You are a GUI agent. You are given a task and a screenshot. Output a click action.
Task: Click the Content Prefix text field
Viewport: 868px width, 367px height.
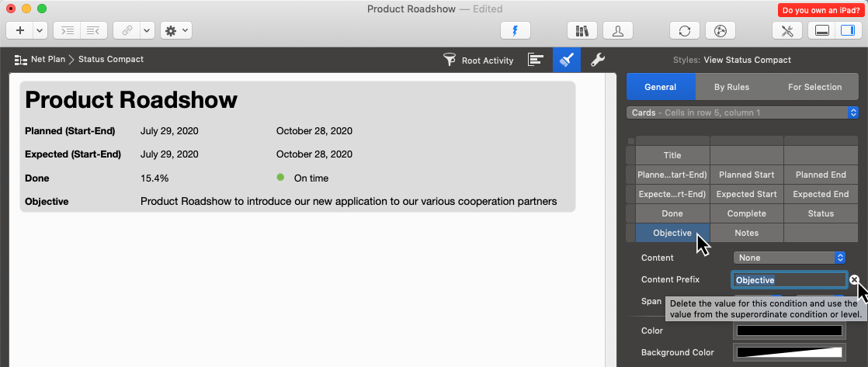[789, 280]
